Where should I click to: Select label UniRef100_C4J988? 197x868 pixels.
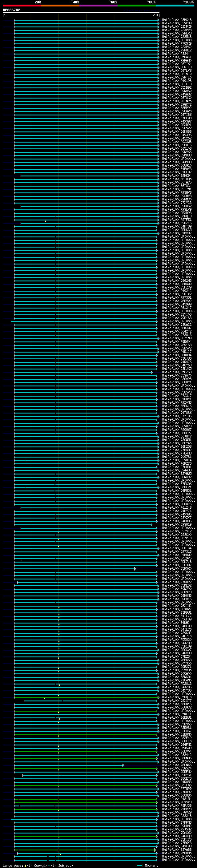point(177,162)
